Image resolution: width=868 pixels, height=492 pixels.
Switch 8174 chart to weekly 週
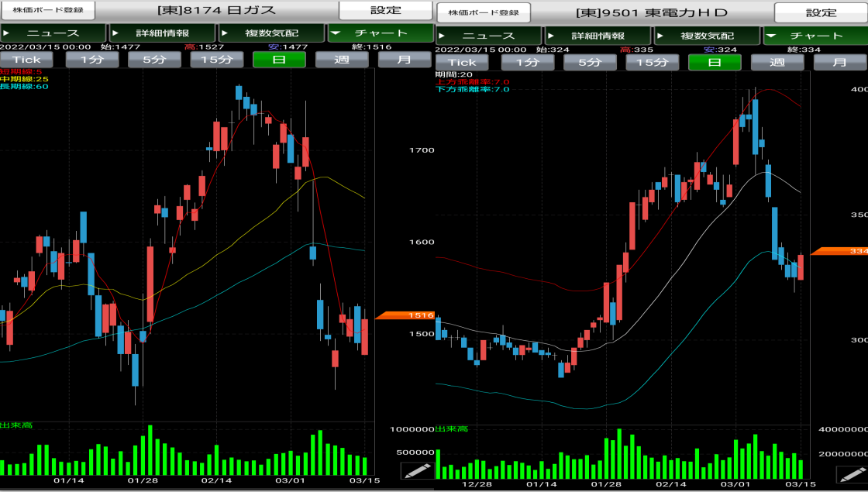click(342, 59)
